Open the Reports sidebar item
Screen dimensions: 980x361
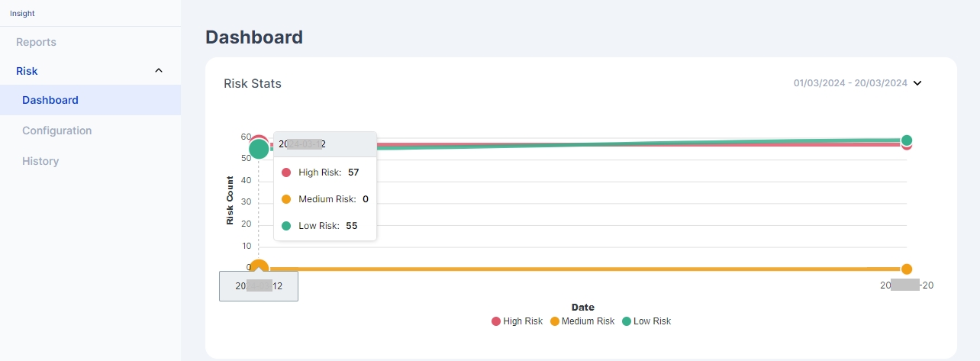tap(36, 42)
